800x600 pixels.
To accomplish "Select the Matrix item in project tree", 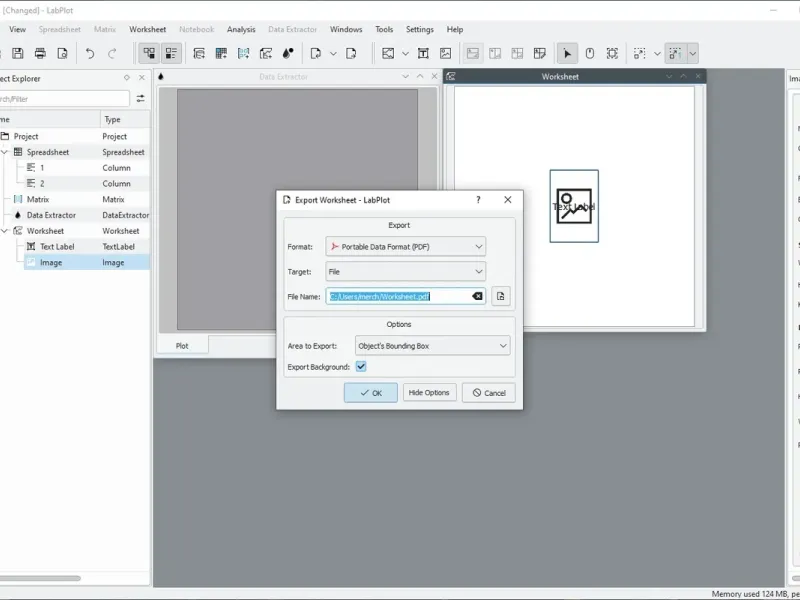I will pos(38,199).
